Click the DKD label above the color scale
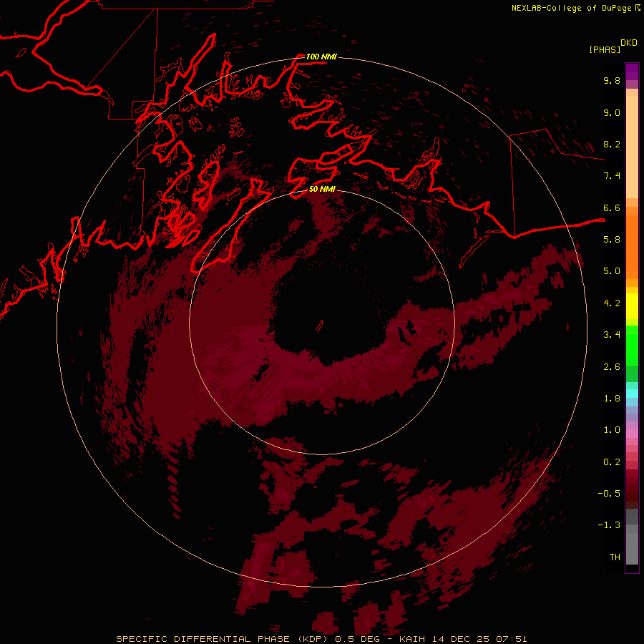644x644 pixels. pyautogui.click(x=628, y=43)
